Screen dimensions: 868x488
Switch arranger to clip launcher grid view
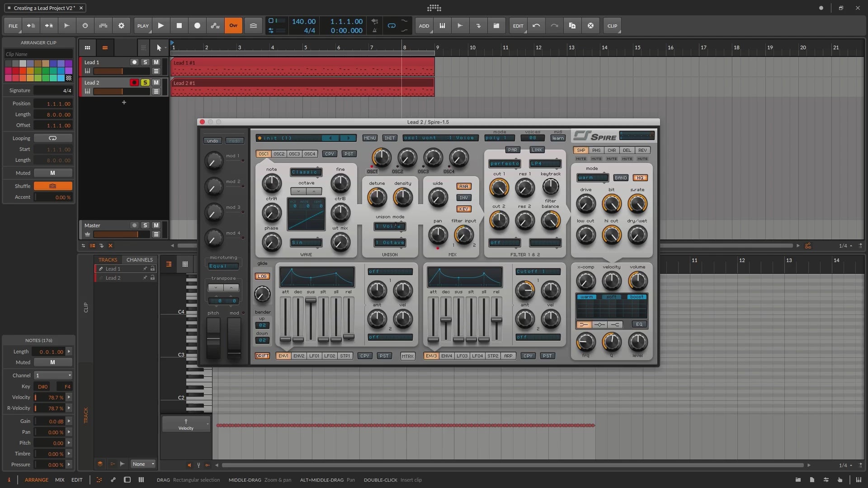coord(87,47)
